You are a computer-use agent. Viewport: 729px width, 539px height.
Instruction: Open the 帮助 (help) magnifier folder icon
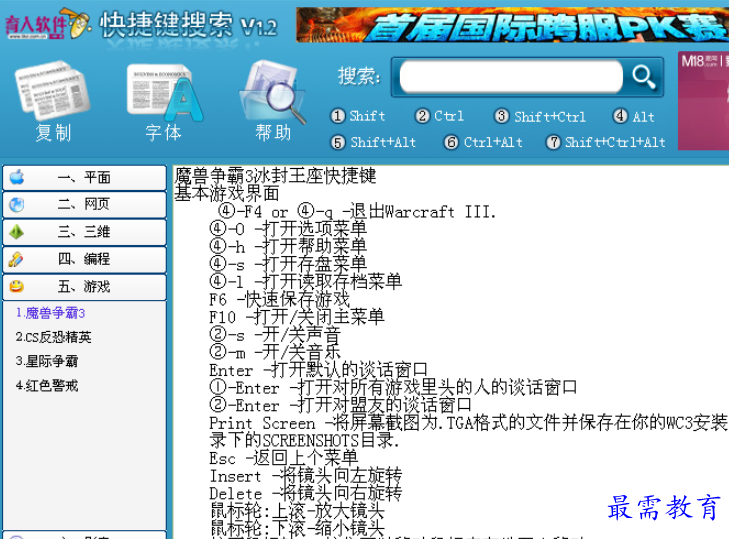272,91
